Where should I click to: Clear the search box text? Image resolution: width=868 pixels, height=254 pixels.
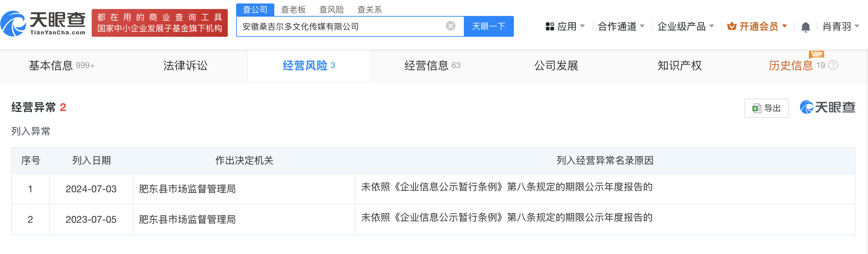pyautogui.click(x=450, y=26)
